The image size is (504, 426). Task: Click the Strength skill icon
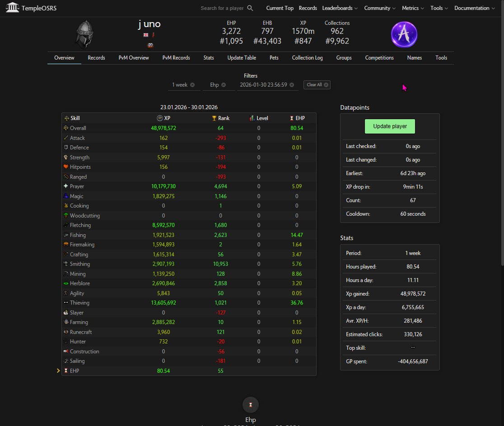point(66,157)
